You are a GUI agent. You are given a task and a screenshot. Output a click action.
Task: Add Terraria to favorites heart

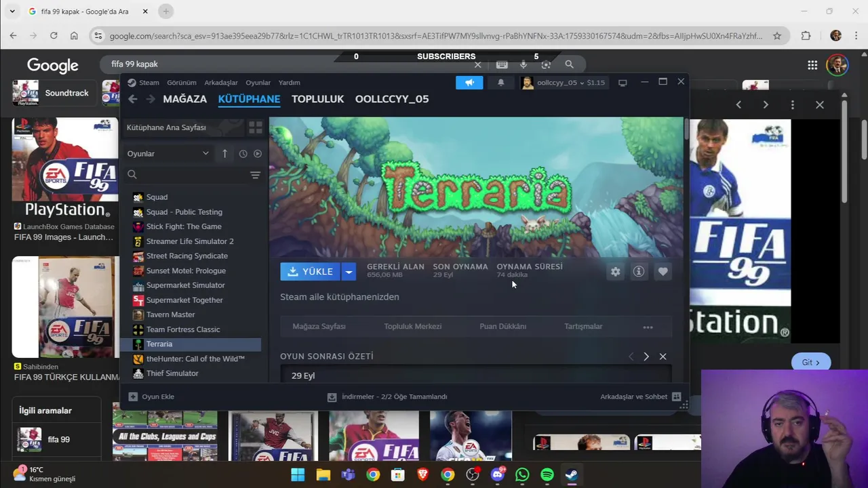click(x=663, y=272)
